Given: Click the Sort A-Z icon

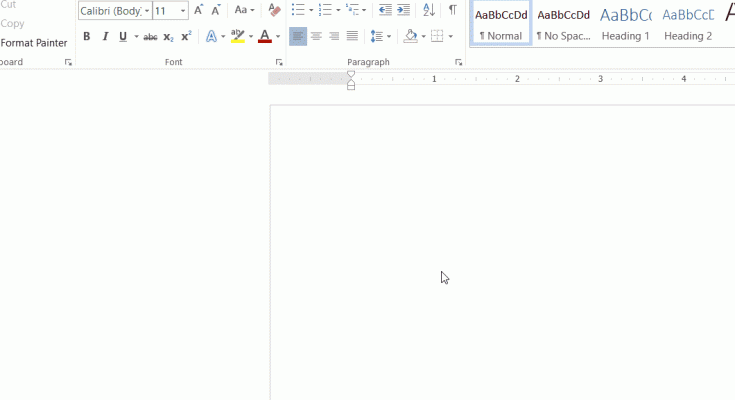Looking at the screenshot, I should click(429, 10).
